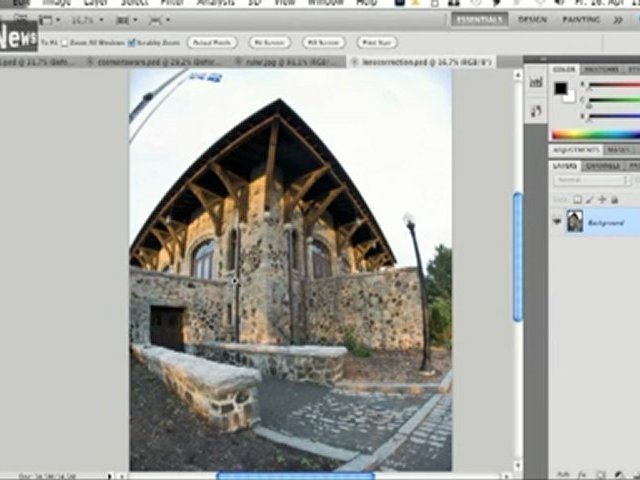Viewport: 640px width, 480px height.
Task: Open the screen mode icon
Action: click(159, 20)
